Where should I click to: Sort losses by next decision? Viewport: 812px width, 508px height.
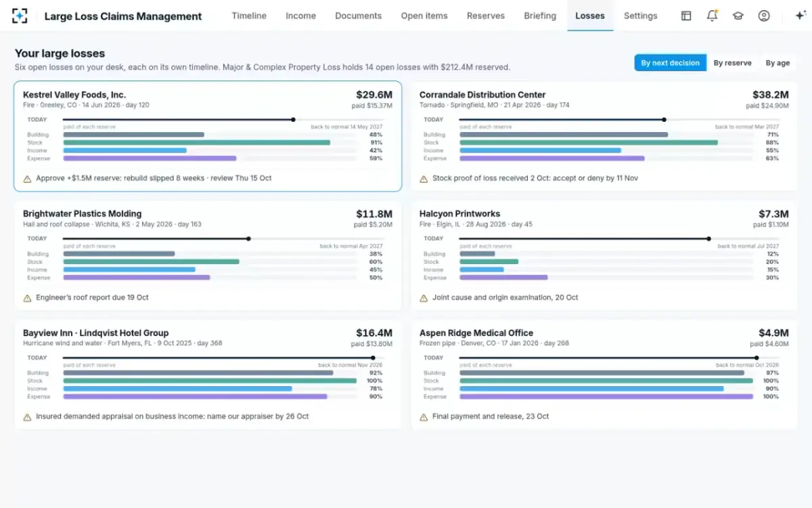click(670, 63)
